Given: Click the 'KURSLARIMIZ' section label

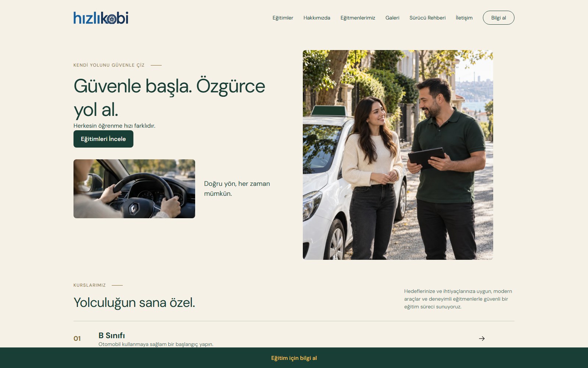Looking at the screenshot, I should pos(90,285).
